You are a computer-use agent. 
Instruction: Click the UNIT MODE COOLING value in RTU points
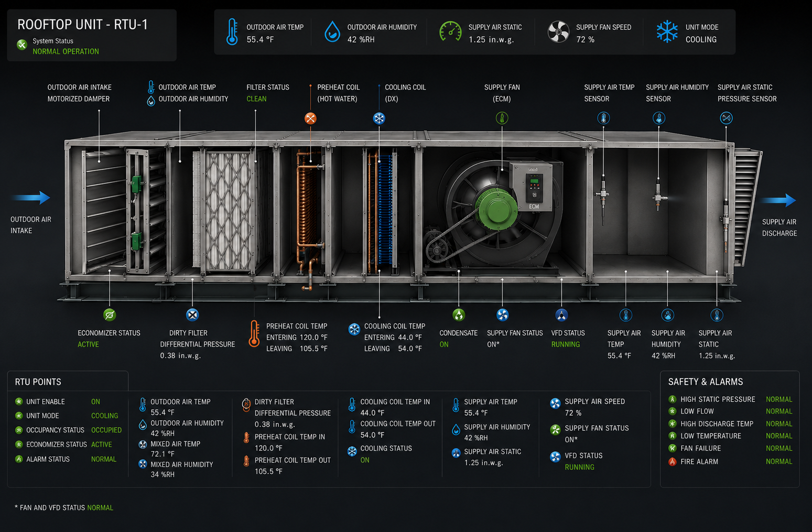104,416
